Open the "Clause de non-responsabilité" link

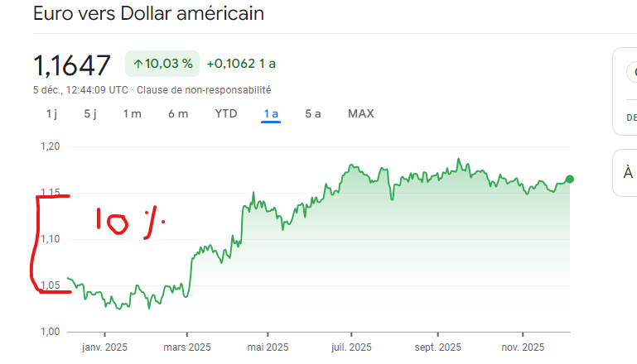pyautogui.click(x=204, y=89)
